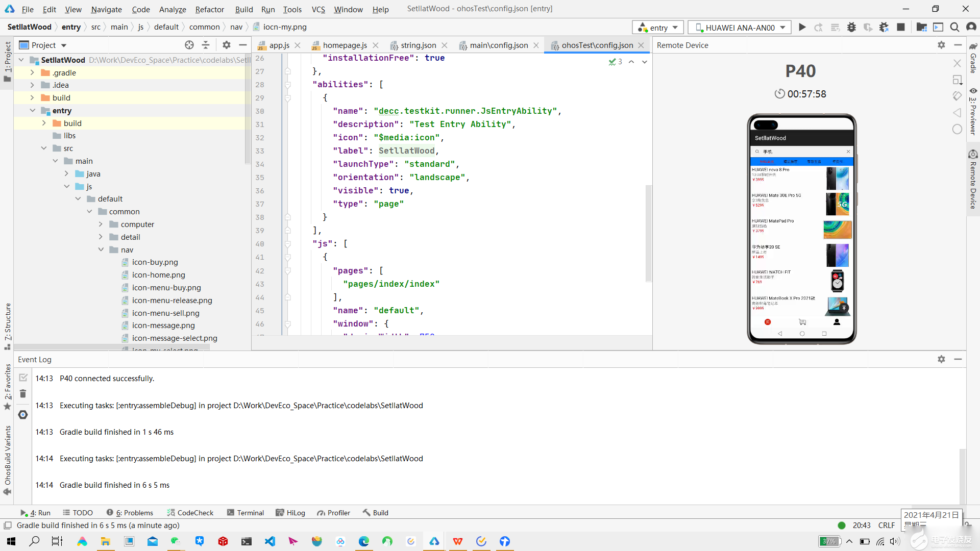Start debugging with the bug icon
The height and width of the screenshot is (551, 980).
coord(851,27)
